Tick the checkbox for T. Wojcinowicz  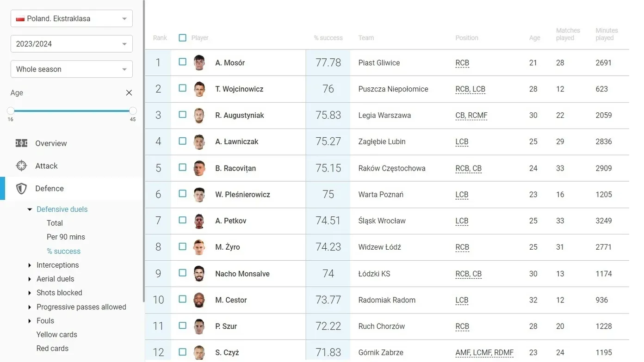[x=183, y=88]
